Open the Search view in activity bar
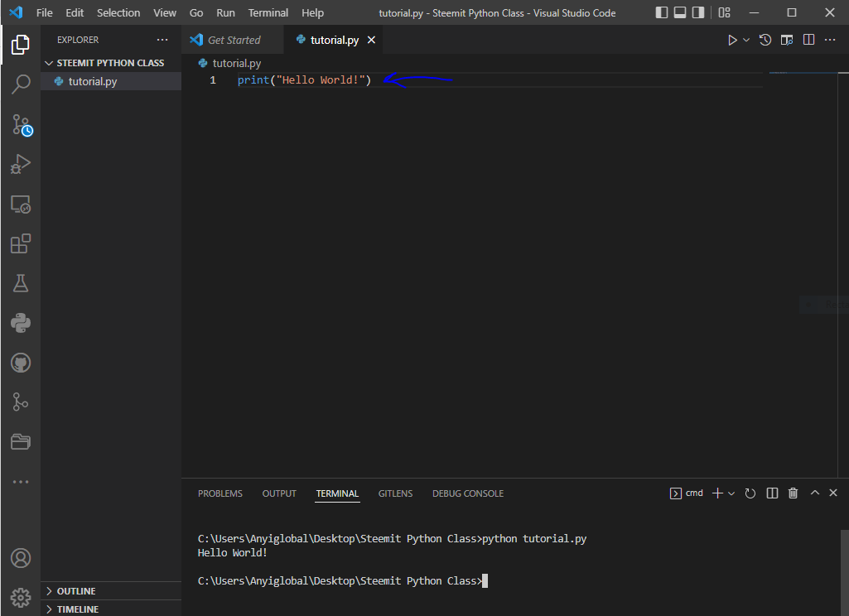 pos(21,84)
